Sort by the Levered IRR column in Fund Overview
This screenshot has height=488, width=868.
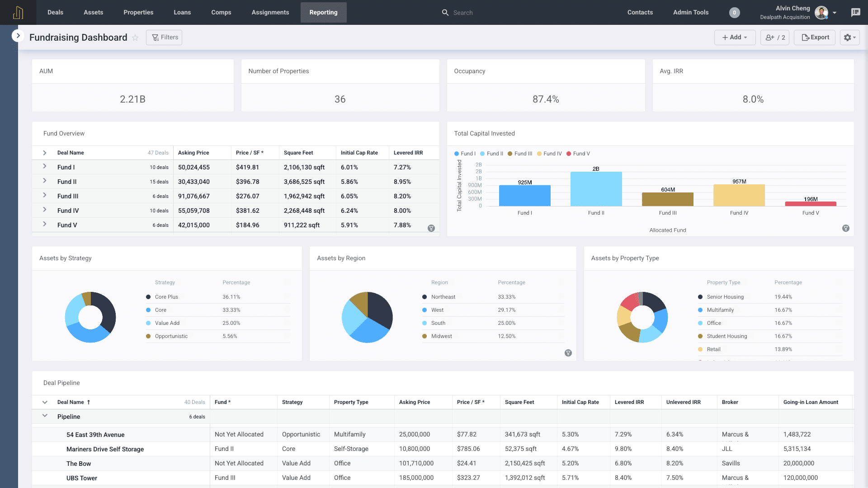pos(408,153)
